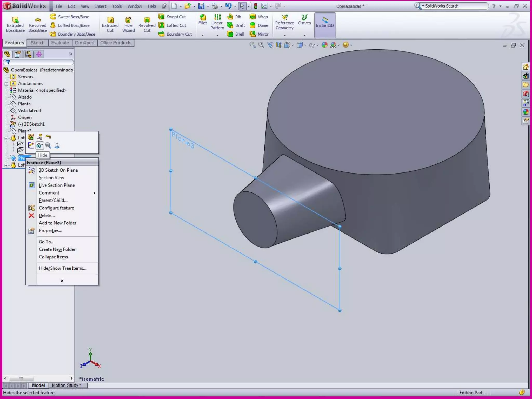Click the Zoom to Fit icon
The height and width of the screenshot is (399, 532).
coord(252,45)
